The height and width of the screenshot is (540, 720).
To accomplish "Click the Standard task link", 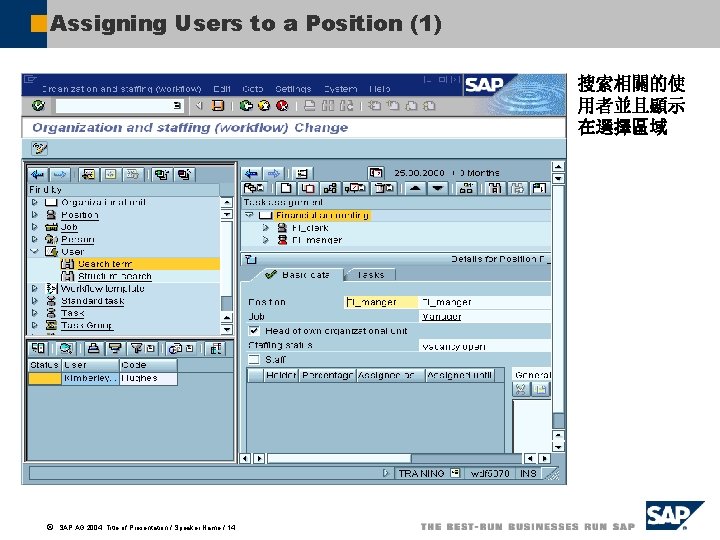I will 92,301.
